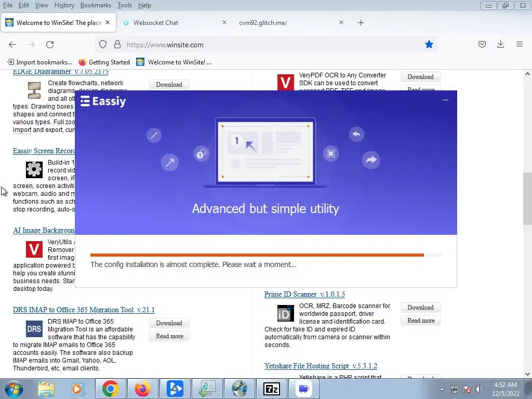The image size is (532, 399).
Task: Click the Eassiy Screen Recorder gear icon
Action: click(x=34, y=170)
